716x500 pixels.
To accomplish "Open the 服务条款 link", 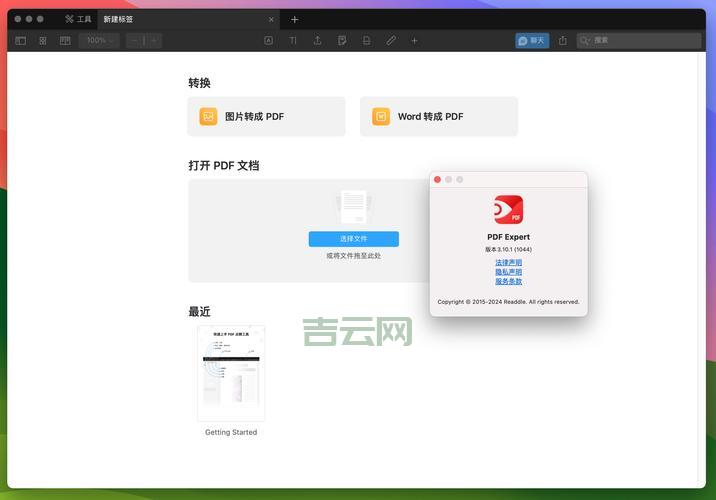I will pyautogui.click(x=508, y=281).
